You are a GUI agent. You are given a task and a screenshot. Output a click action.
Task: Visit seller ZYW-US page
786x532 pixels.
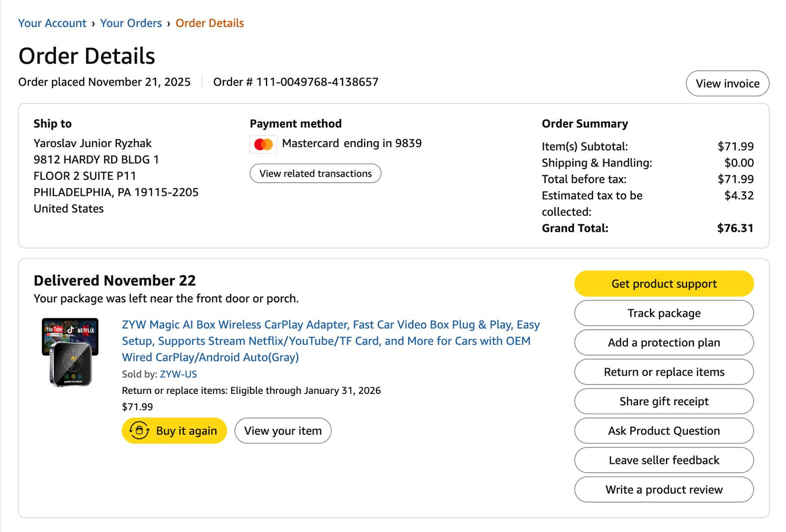pyautogui.click(x=178, y=374)
